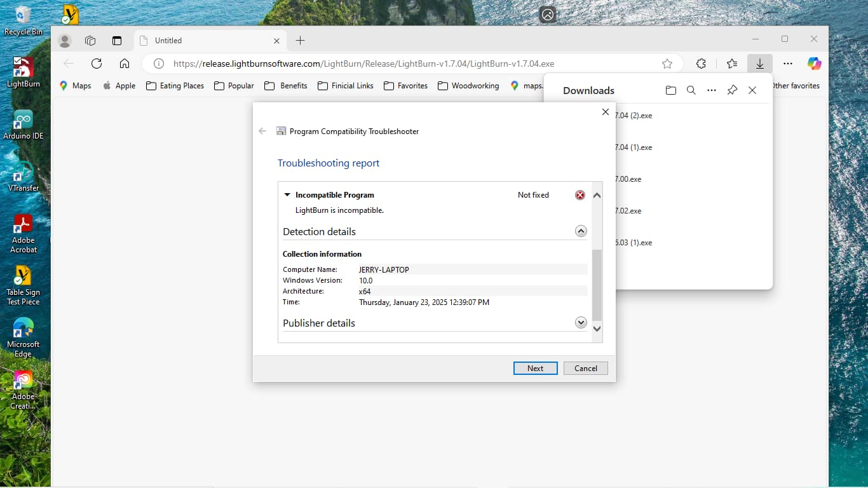
Task: Open Adobe Acrobat desktop icon
Action: pos(24,233)
